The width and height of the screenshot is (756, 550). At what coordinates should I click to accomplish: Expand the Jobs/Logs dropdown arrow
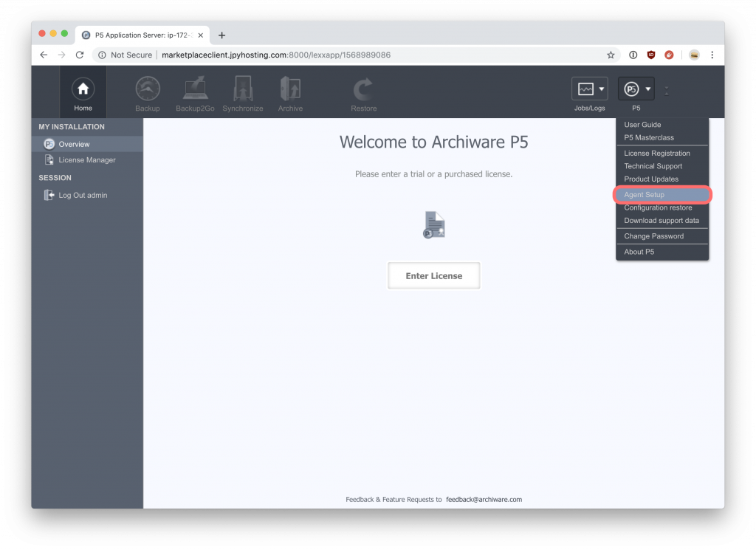601,89
